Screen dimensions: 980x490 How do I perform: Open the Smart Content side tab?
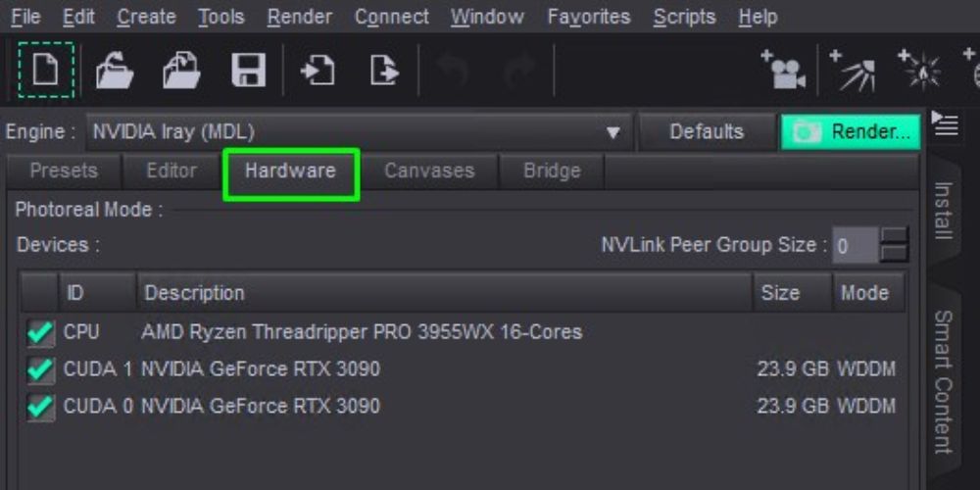click(x=944, y=381)
